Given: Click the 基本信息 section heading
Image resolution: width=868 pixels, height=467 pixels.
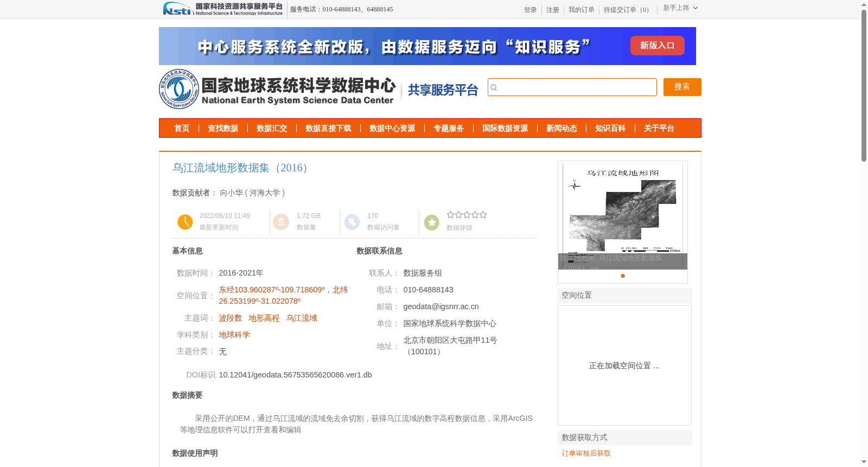Looking at the screenshot, I should click(187, 251).
